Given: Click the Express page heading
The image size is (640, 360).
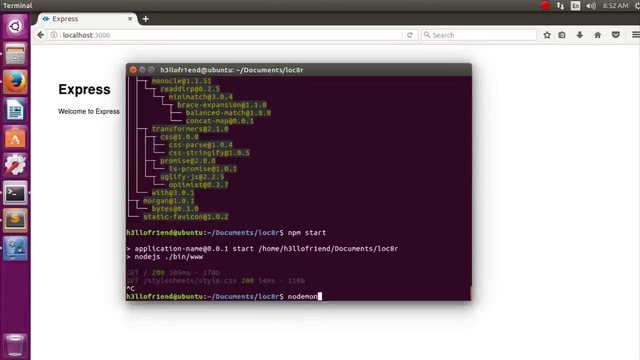Looking at the screenshot, I should [x=84, y=89].
